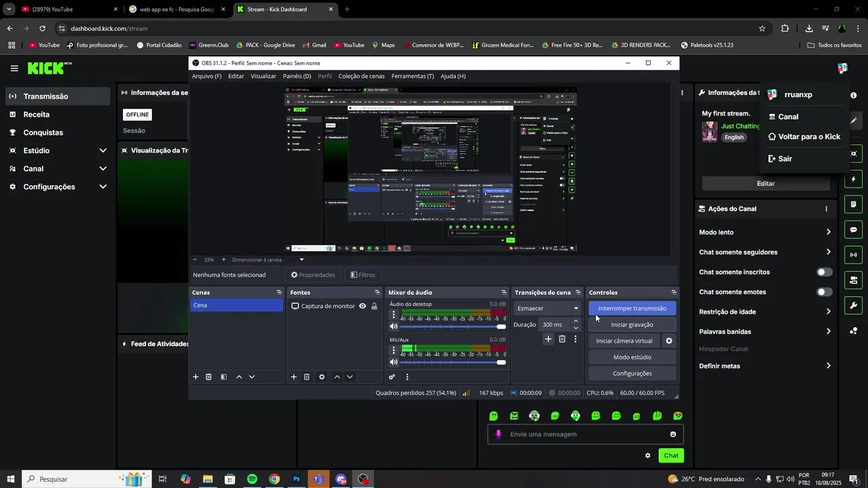868x488 pixels.
Task: Open emoji picker in message box
Action: [673, 434]
